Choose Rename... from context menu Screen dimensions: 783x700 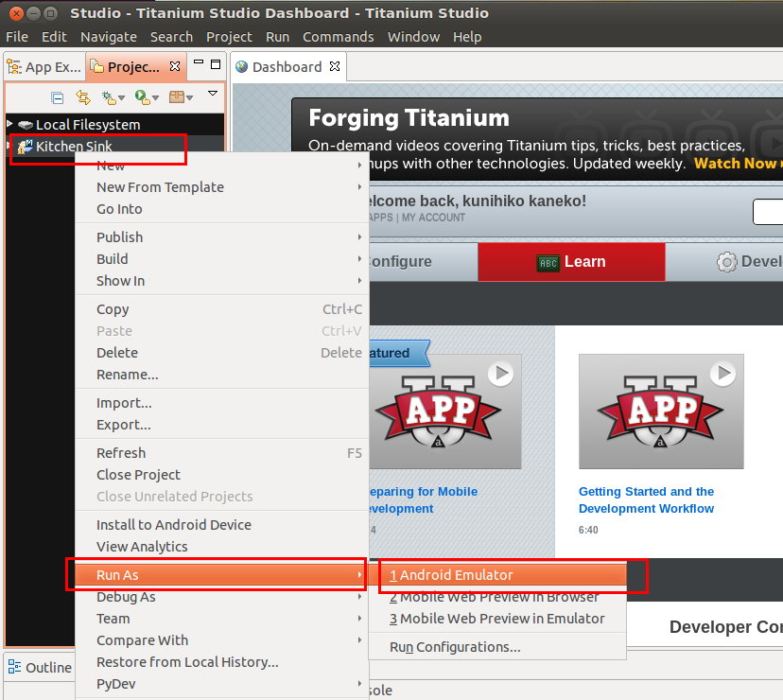(221, 375)
